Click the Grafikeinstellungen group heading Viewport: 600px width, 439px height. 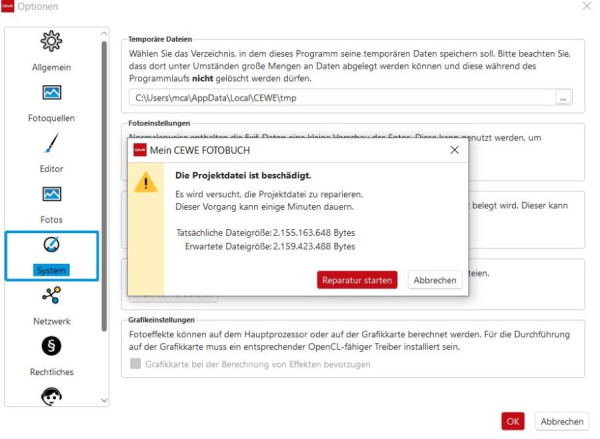point(161,320)
